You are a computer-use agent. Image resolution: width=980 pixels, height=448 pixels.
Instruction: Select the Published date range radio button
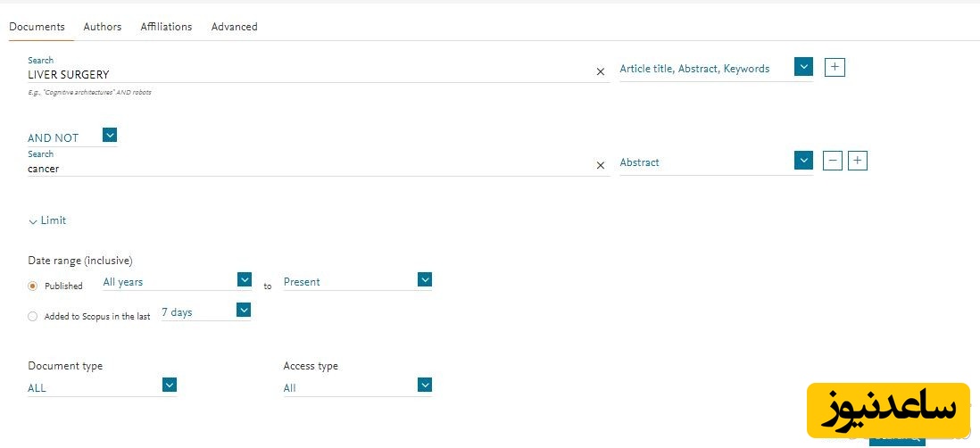(x=33, y=286)
